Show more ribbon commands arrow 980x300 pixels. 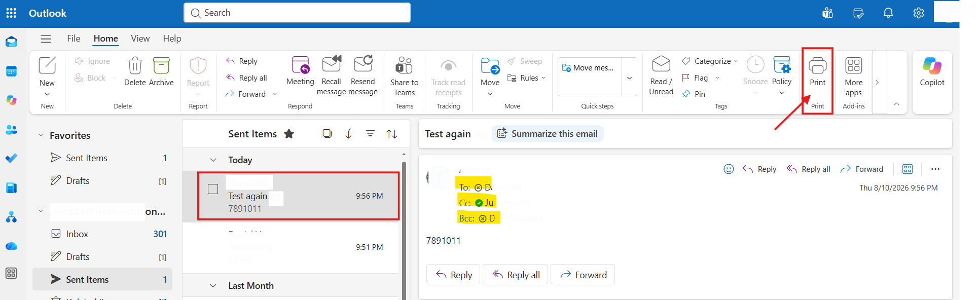coord(877,82)
